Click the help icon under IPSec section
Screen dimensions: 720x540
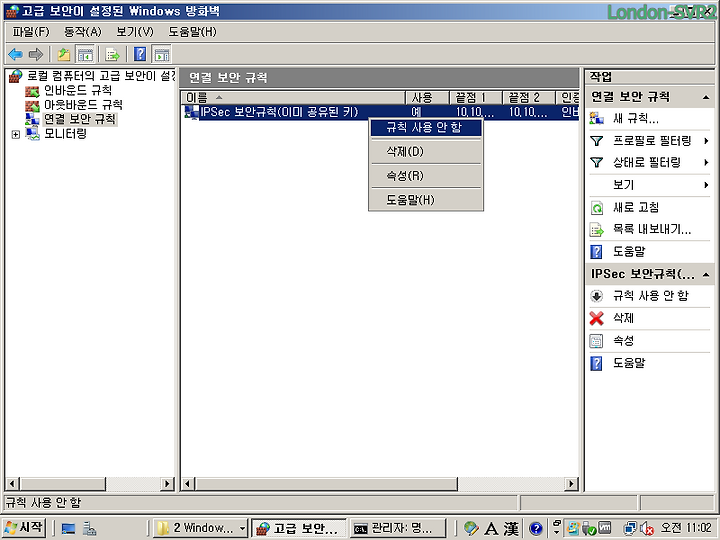click(596, 363)
